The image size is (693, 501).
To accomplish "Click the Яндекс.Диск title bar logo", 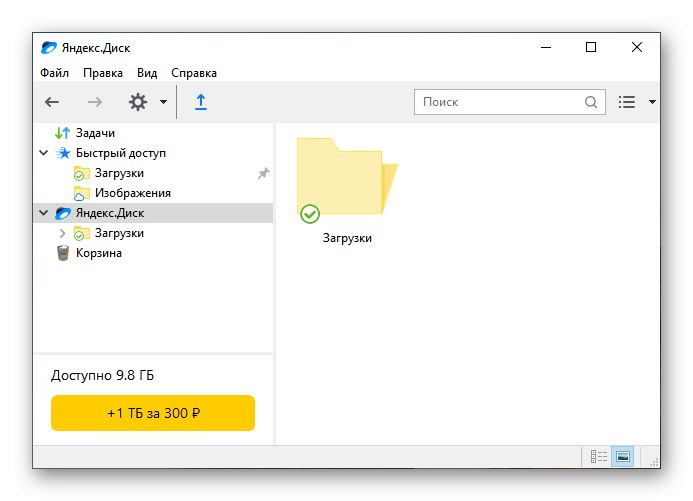I will [49, 48].
